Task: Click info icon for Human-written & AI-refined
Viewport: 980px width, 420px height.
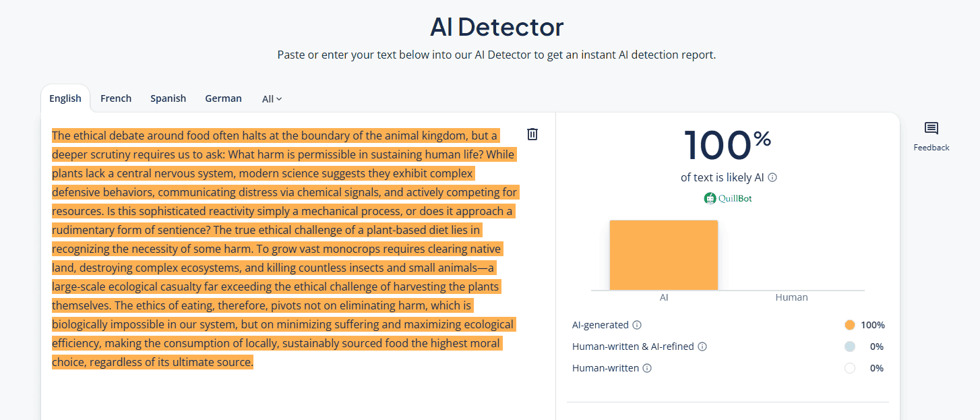Action: [x=702, y=347]
